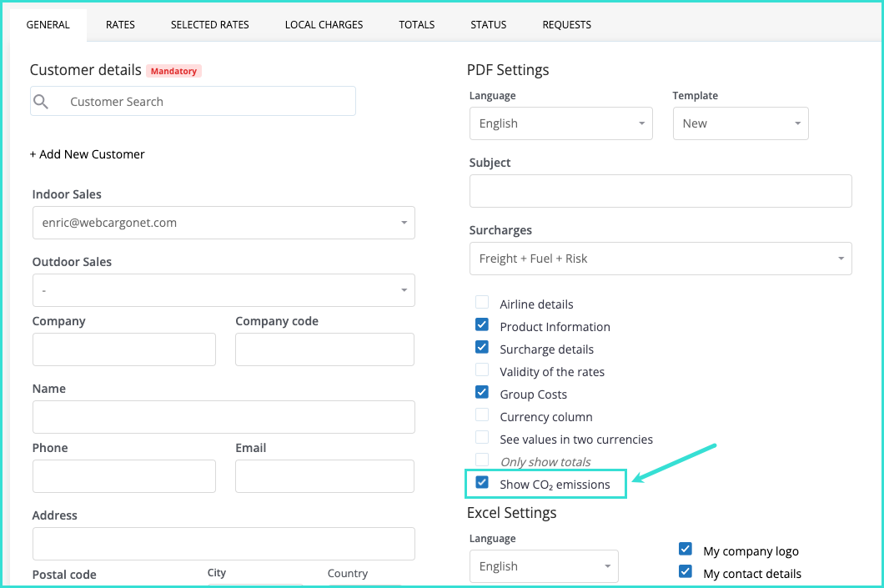Switch to the Local Charges tab
This screenshot has width=884, height=588.
[324, 25]
